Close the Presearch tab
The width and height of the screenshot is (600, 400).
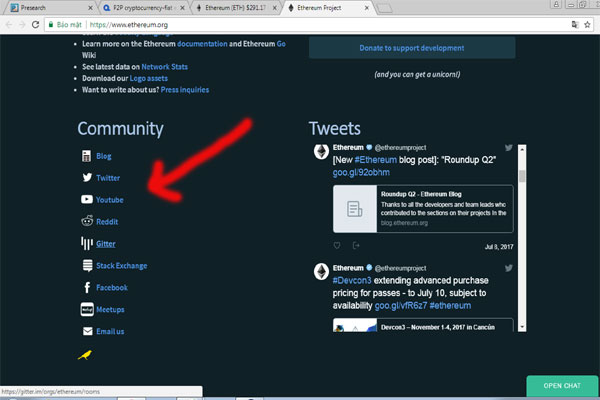90,8
